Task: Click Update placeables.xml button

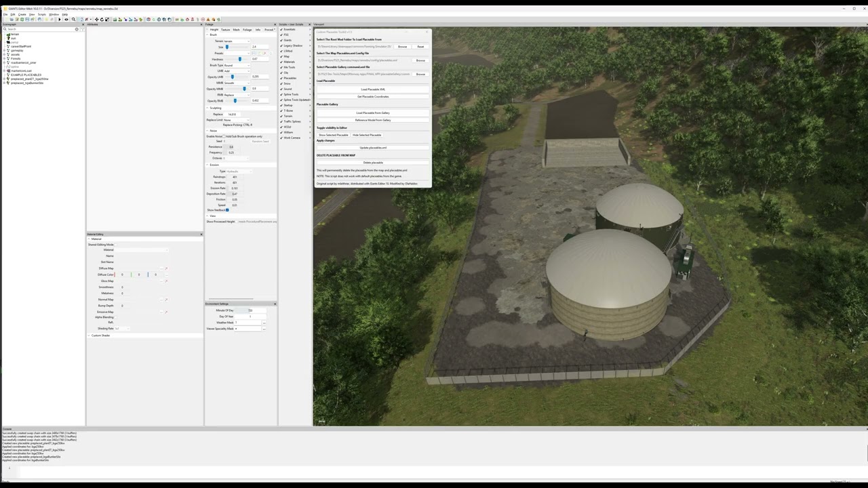Action: click(373, 148)
